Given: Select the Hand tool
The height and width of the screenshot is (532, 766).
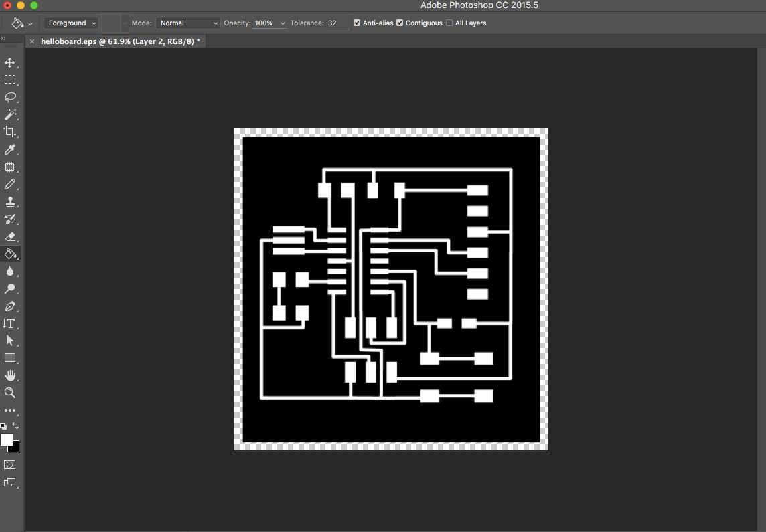Looking at the screenshot, I should (10, 375).
